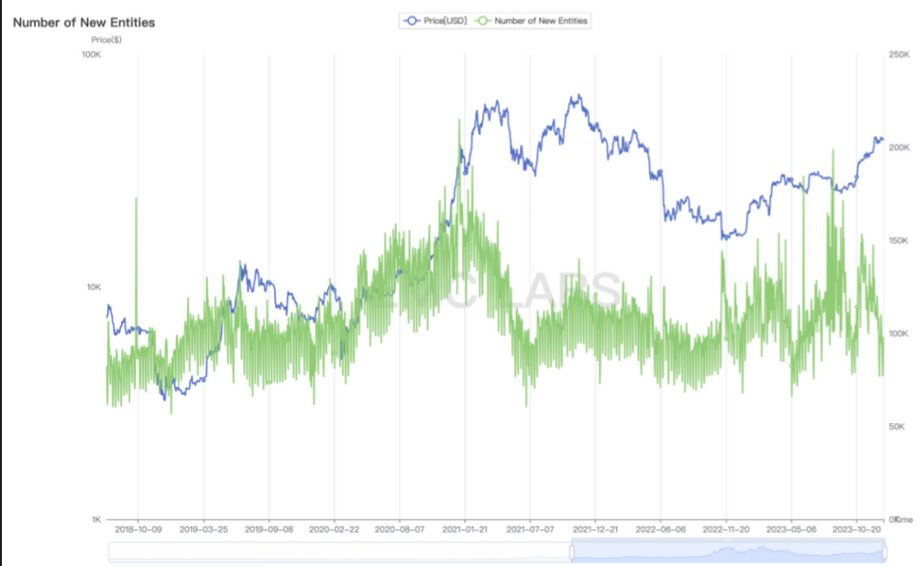Click the 250K label on right axis
924x566 pixels.
pos(900,55)
